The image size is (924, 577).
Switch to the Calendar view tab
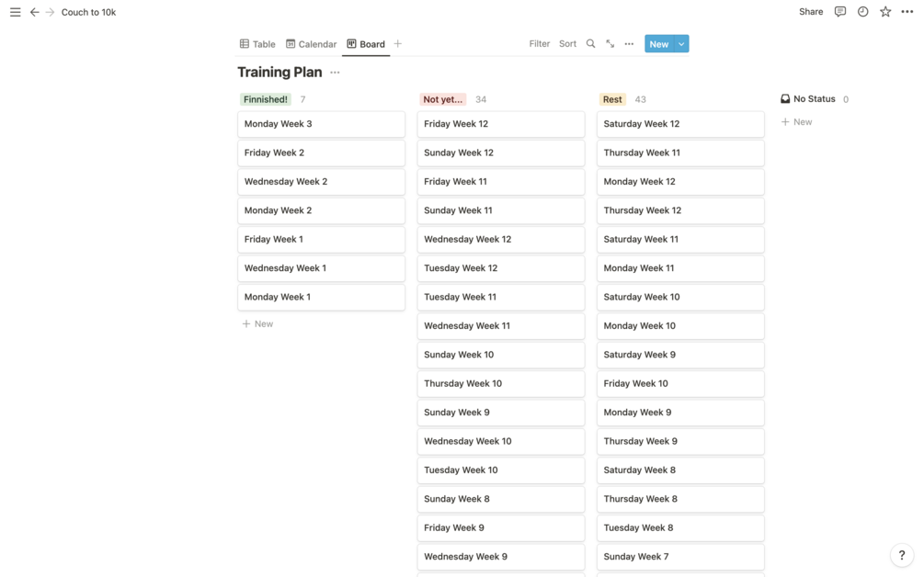tap(311, 44)
